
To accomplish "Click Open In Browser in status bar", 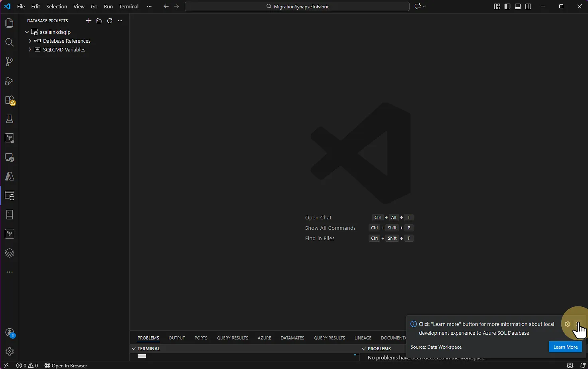I will pyautogui.click(x=66, y=365).
